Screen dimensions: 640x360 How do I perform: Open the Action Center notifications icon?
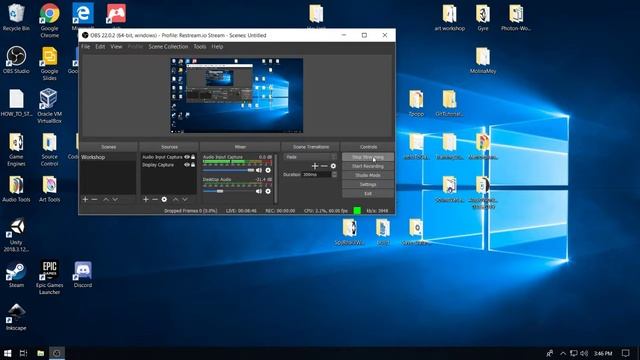click(x=625, y=353)
